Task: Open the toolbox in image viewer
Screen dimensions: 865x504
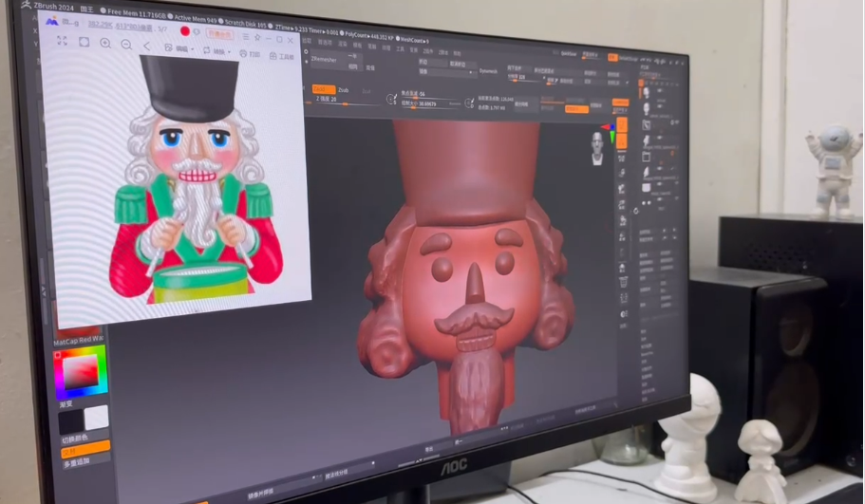Action: (x=281, y=56)
